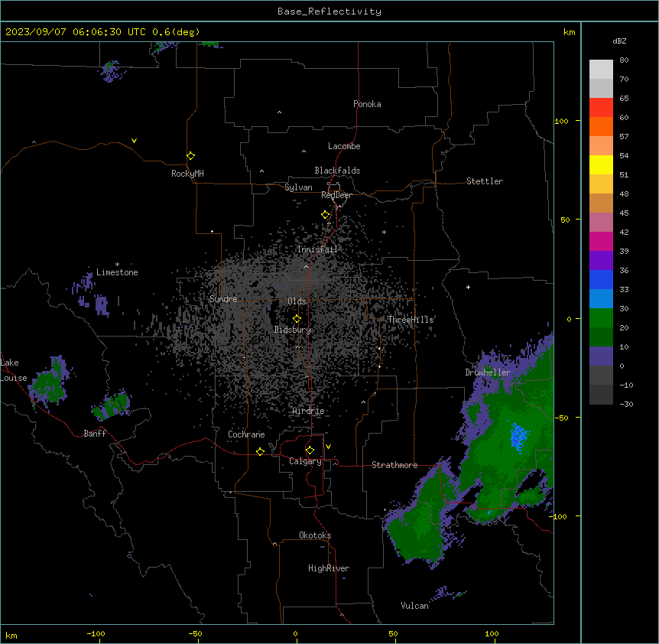Pick the purple legend swatch near 39
Viewport: 659px width, 644px height.
(x=601, y=260)
